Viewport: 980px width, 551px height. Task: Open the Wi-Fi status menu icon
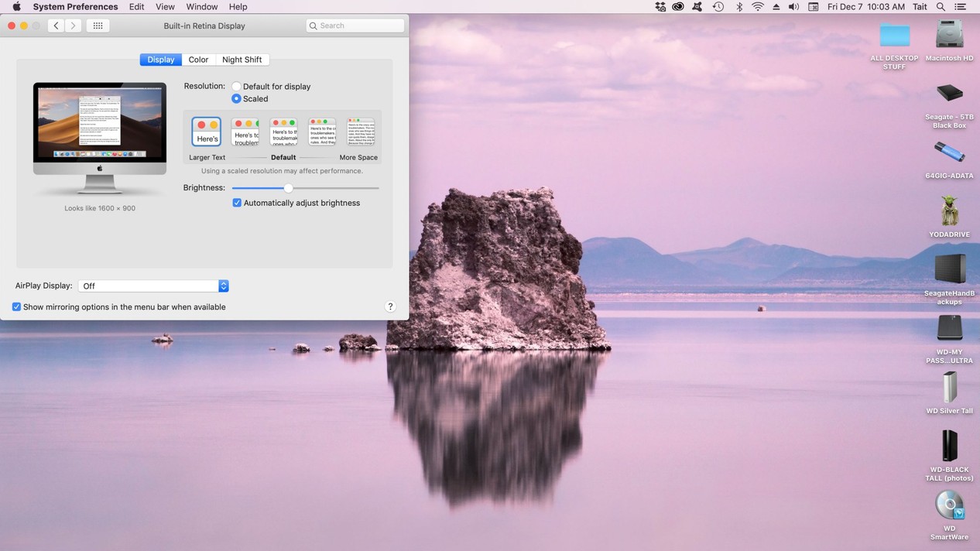point(757,7)
